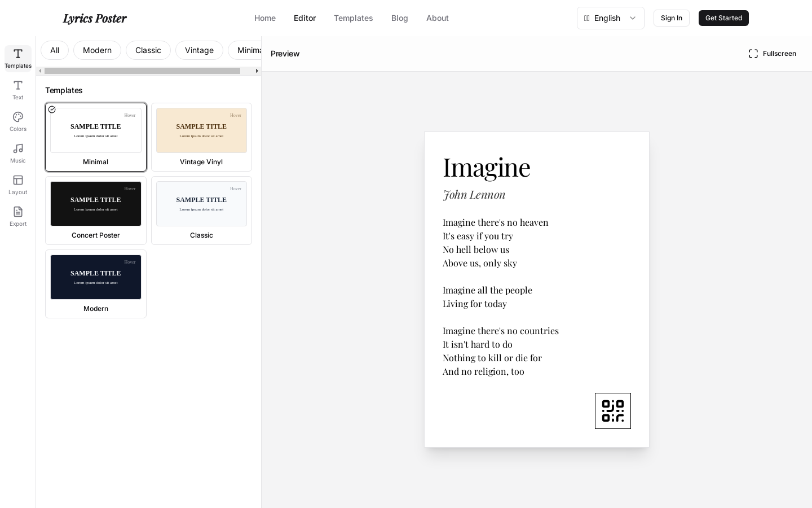Select the Vintage Vinyl template
This screenshot has height=508, width=812.
pyautogui.click(x=201, y=137)
